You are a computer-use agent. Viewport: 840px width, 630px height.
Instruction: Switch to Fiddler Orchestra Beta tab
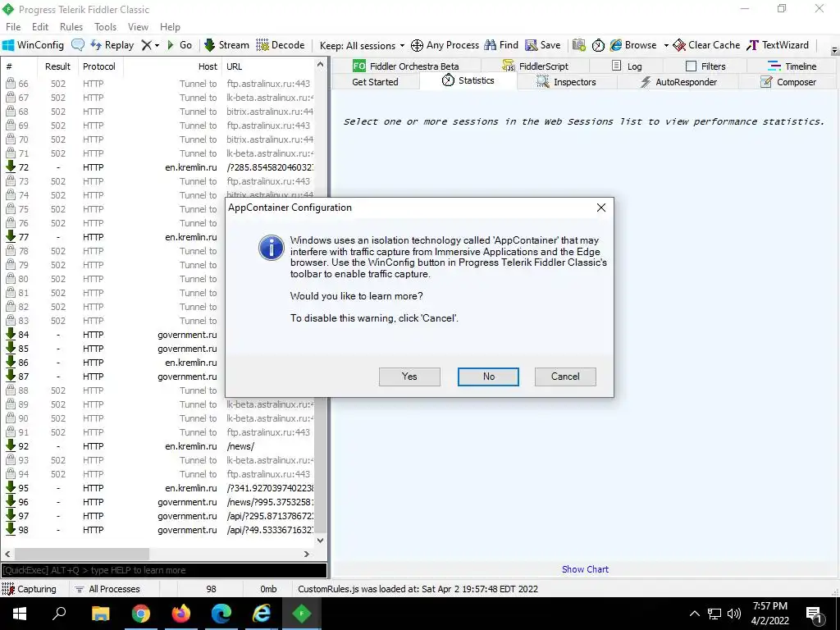pyautogui.click(x=405, y=66)
